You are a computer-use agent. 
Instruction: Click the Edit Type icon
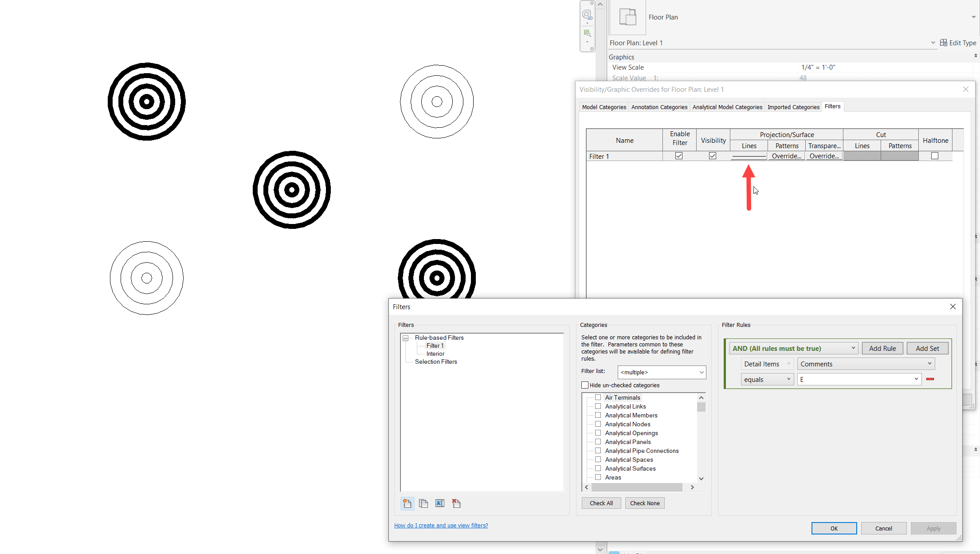(944, 43)
